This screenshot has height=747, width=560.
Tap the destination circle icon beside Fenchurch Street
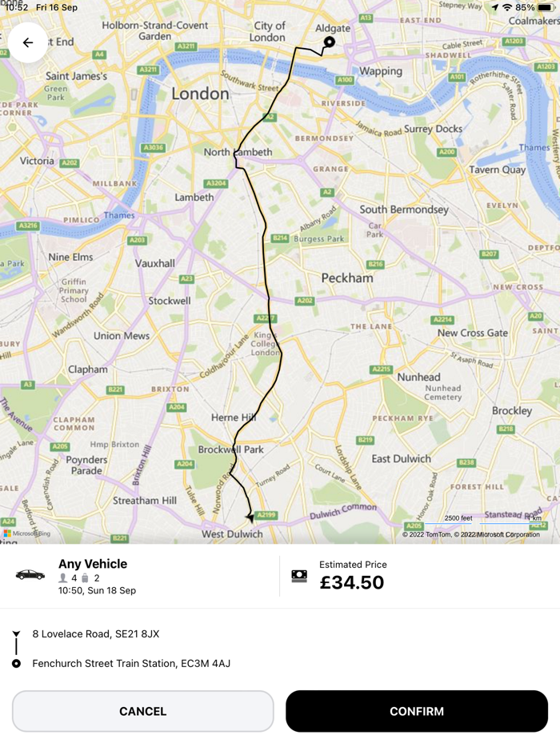pyautogui.click(x=16, y=663)
